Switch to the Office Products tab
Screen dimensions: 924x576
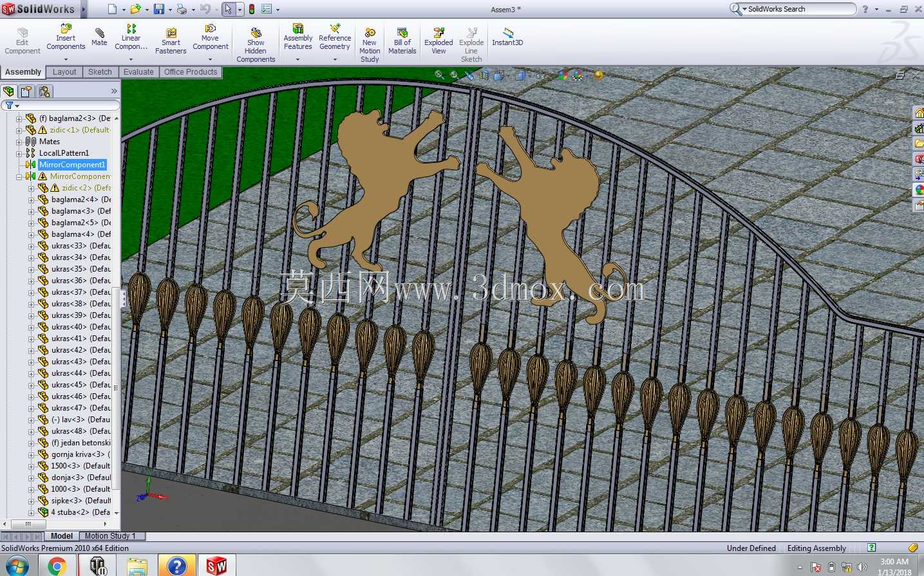(x=191, y=72)
